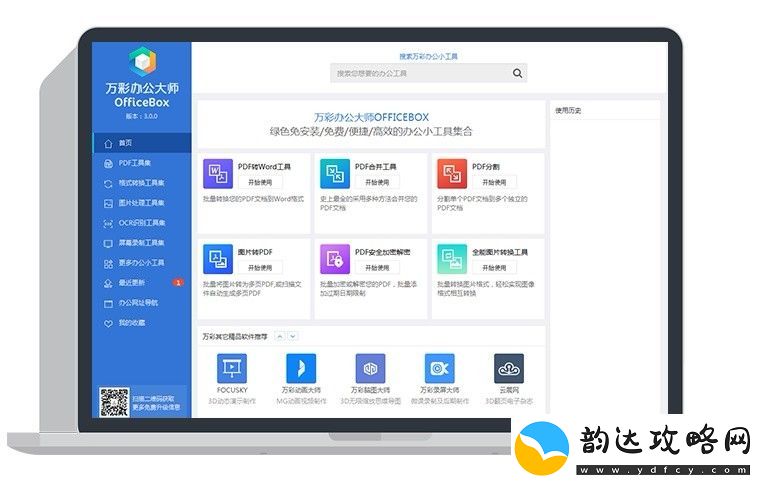761x481 pixels.
Task: Click the 万彩办公大师OFFICEBOX banner title
Action: [x=371, y=117]
